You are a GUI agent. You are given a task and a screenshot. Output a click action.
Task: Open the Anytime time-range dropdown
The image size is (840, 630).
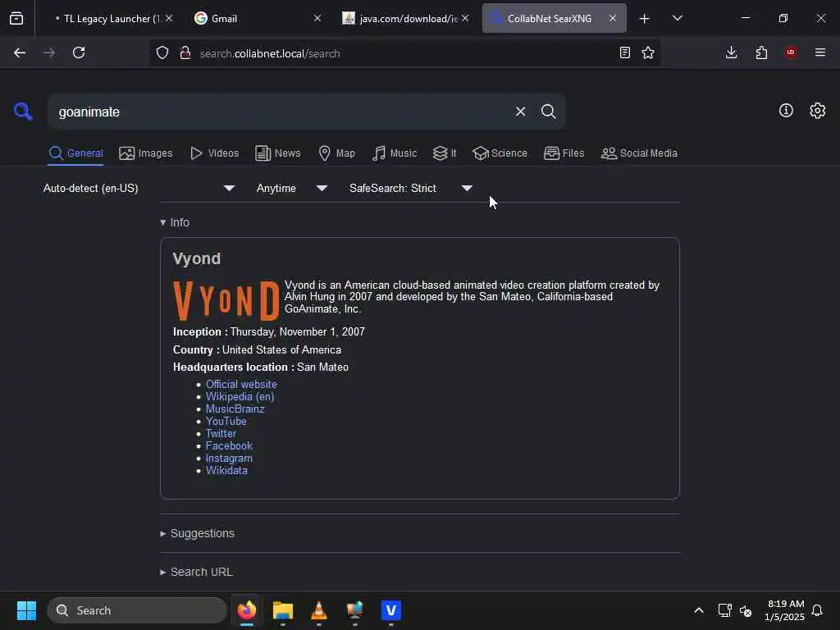[x=291, y=188]
